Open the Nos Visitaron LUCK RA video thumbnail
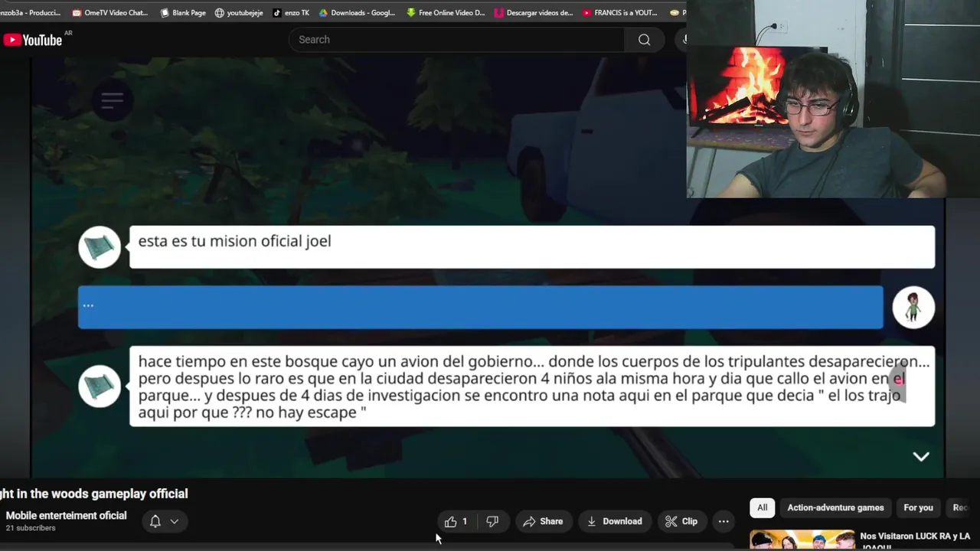The height and width of the screenshot is (551, 980). click(x=802, y=540)
